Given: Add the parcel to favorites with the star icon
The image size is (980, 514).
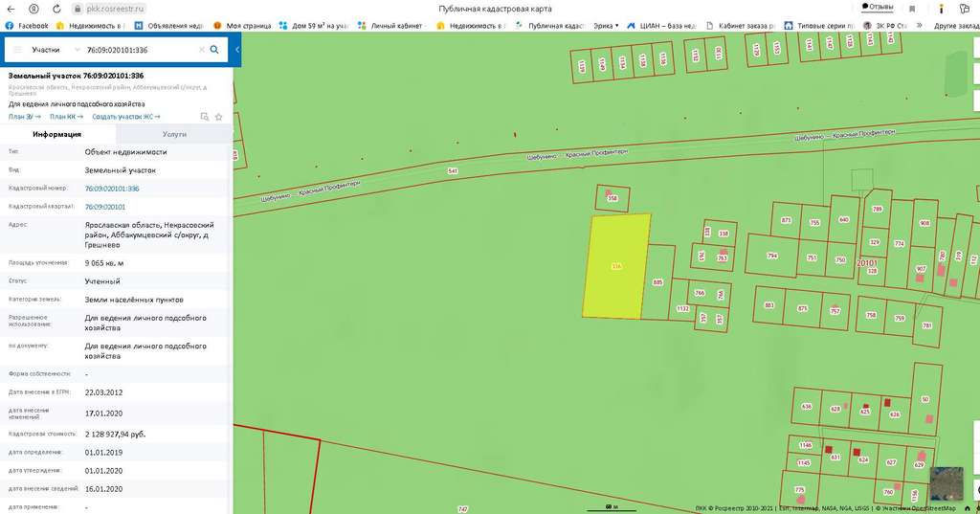Looking at the screenshot, I should tap(218, 117).
